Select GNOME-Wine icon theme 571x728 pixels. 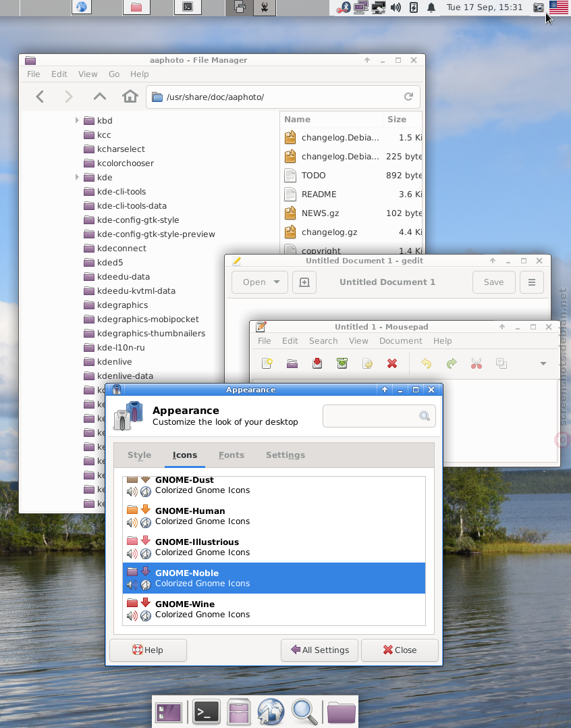coord(274,609)
